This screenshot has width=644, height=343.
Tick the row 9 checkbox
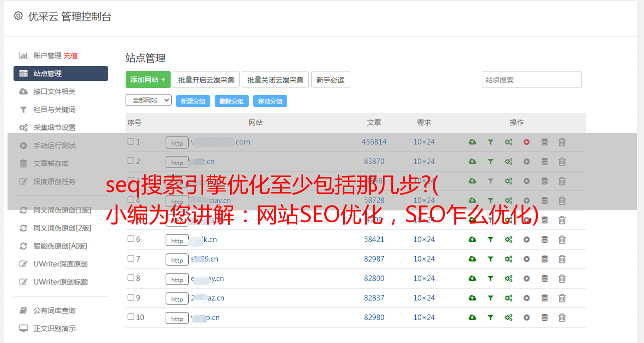(131, 297)
